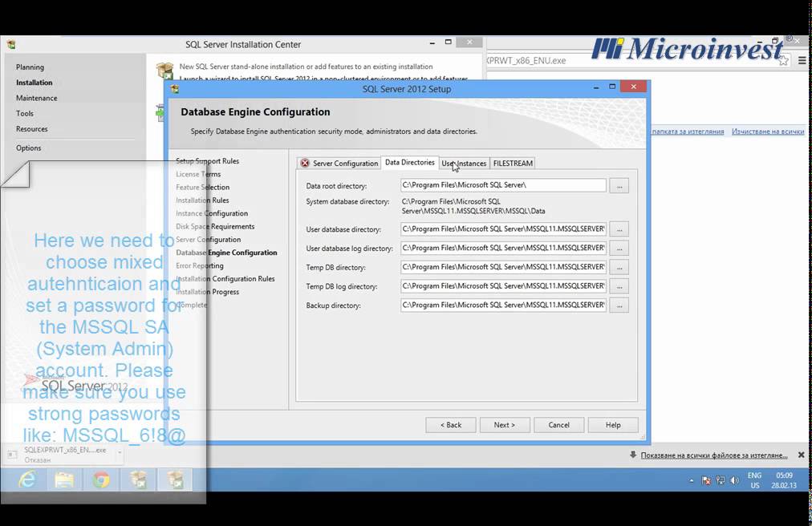Viewport: 812px width, 526px height.
Task: Click Database Engine Configuration step
Action: pos(226,253)
